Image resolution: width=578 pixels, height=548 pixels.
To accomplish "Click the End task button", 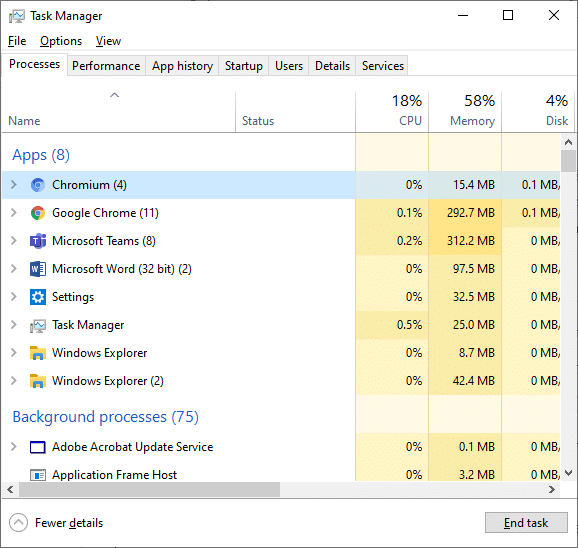I will [x=526, y=523].
